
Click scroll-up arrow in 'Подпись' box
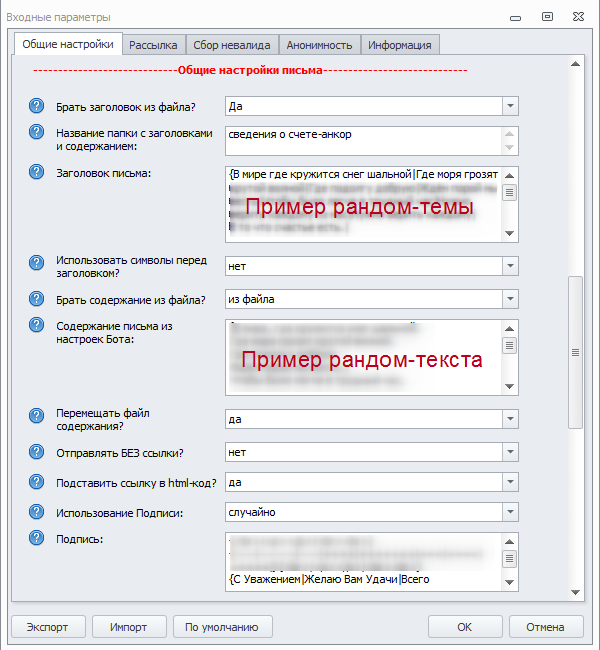click(x=510, y=542)
